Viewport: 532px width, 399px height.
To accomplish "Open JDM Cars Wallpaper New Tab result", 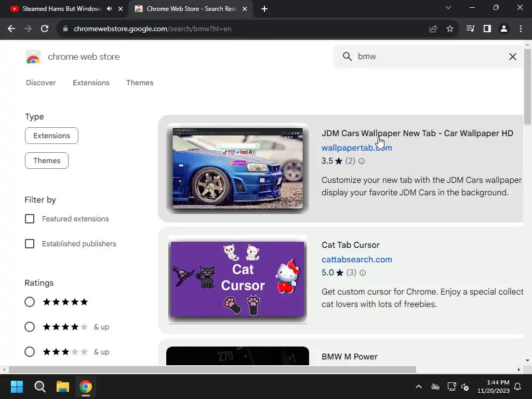I will 417,134.
